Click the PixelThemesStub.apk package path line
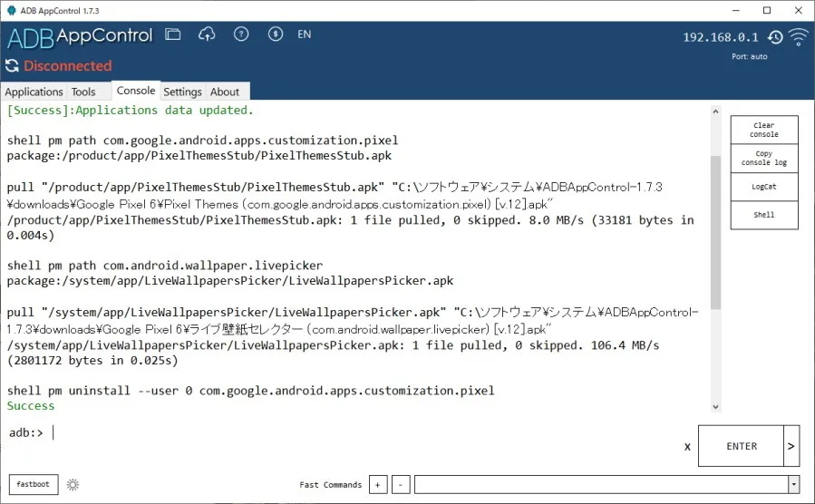This screenshot has width=815, height=504. [199, 156]
